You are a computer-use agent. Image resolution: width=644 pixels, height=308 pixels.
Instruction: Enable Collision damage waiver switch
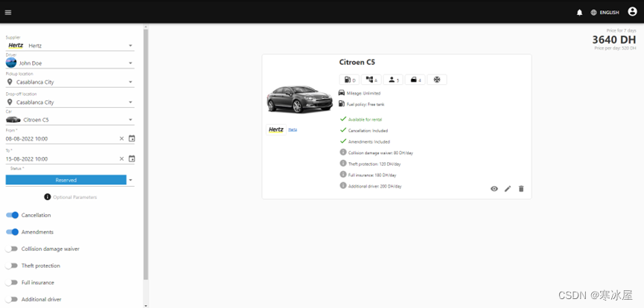click(11, 249)
